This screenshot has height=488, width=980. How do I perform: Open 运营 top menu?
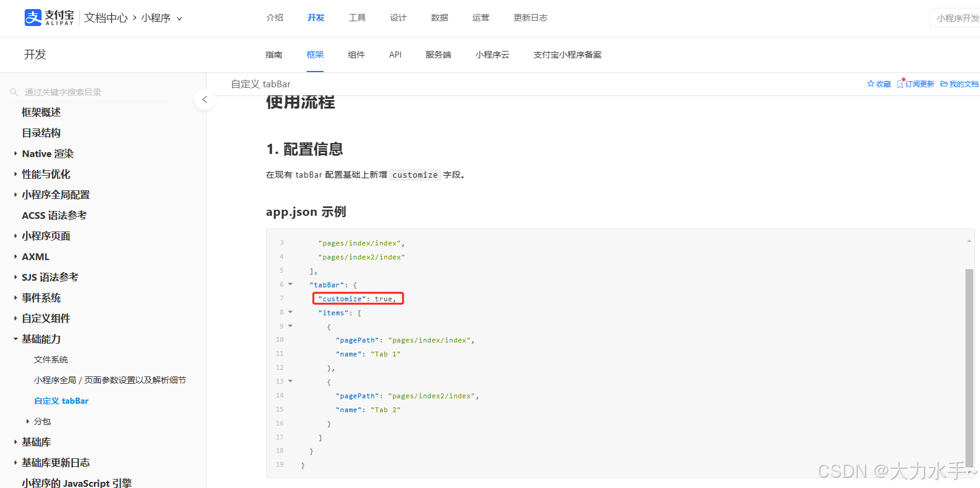coord(481,18)
